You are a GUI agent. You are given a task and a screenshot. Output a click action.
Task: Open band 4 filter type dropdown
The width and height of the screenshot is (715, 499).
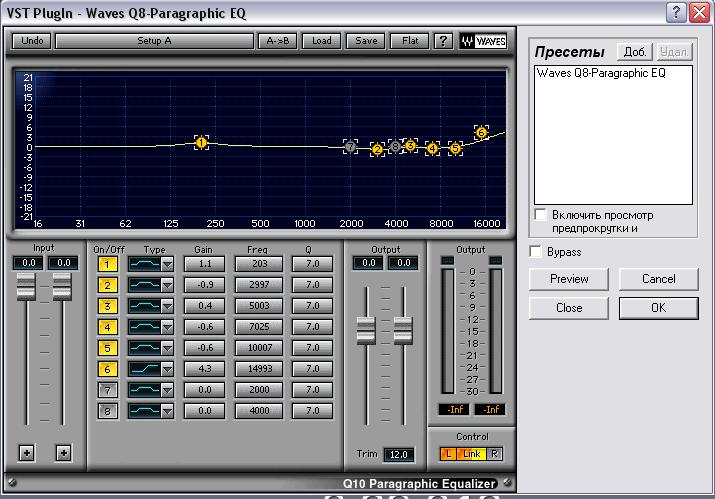[x=167, y=327]
